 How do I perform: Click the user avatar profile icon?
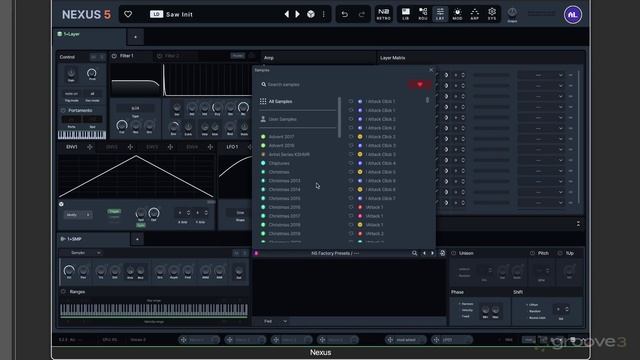click(x=573, y=15)
